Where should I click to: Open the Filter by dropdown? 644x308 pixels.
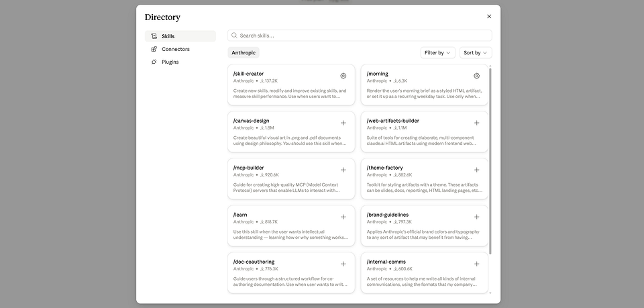tap(437, 52)
